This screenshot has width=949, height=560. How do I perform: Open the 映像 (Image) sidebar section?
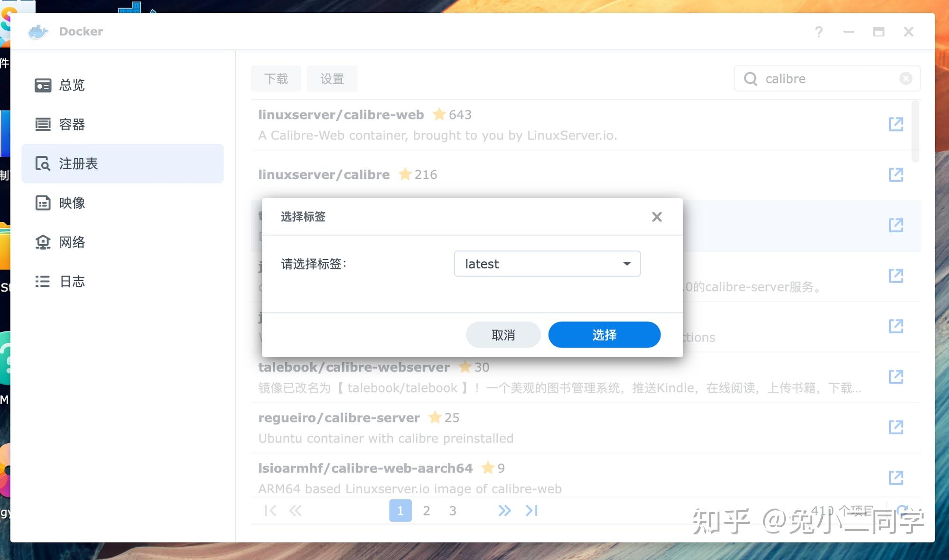tap(71, 203)
